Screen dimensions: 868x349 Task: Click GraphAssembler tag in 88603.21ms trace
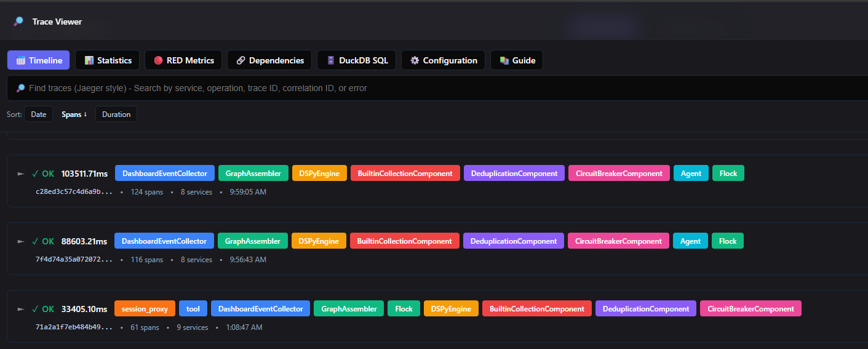pos(253,241)
